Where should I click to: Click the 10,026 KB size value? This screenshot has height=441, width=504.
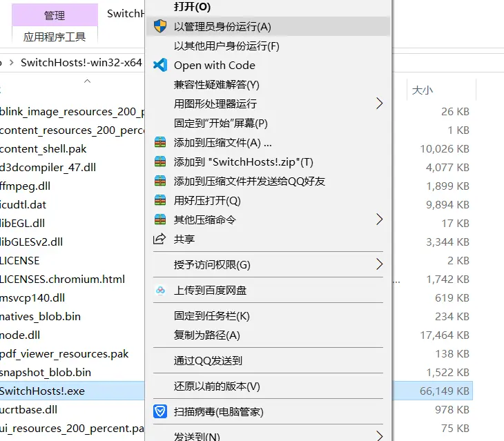pyautogui.click(x=445, y=148)
